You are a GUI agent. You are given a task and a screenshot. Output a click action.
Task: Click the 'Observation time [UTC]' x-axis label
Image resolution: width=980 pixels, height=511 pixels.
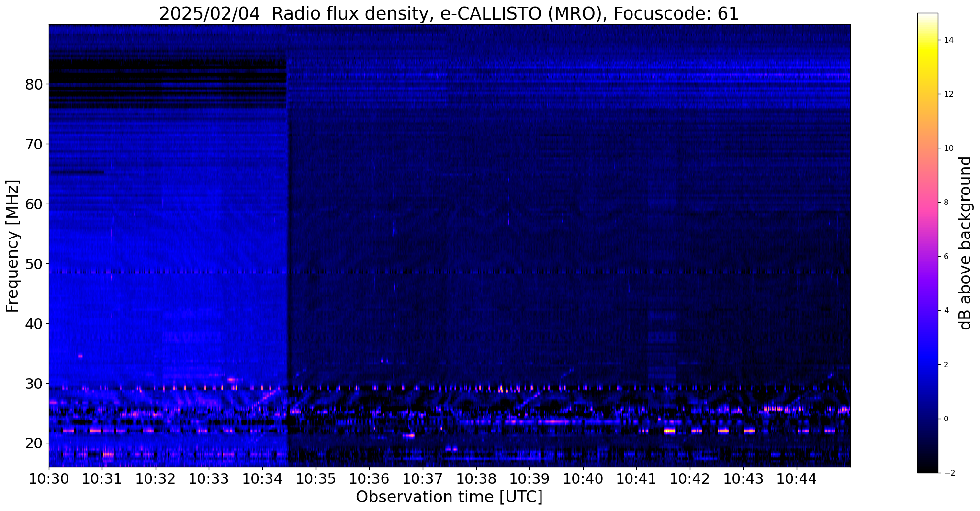449,497
